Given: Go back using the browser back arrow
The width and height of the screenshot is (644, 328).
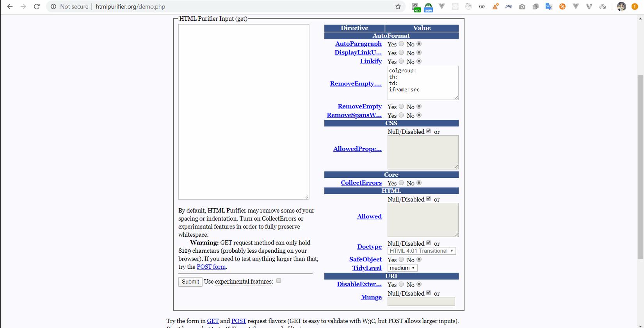Looking at the screenshot, I should pos(10,7).
